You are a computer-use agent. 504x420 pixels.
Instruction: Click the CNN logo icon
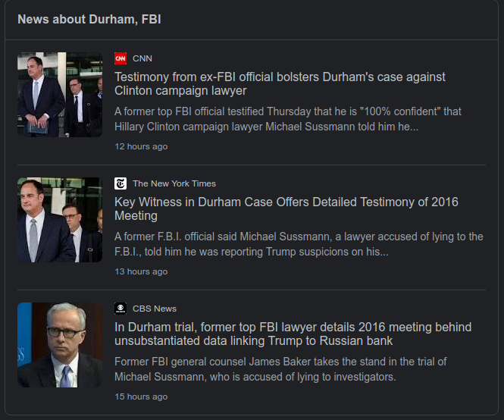pyautogui.click(x=121, y=58)
